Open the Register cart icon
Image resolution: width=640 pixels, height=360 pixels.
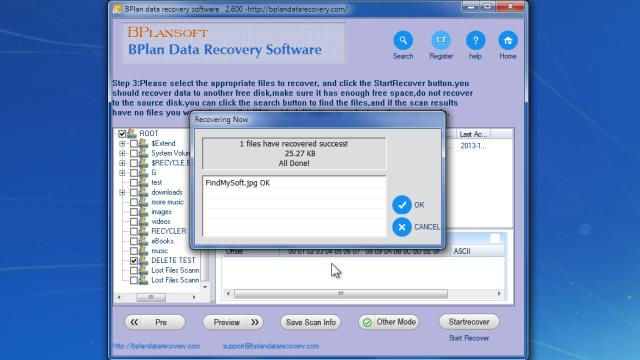[441, 40]
